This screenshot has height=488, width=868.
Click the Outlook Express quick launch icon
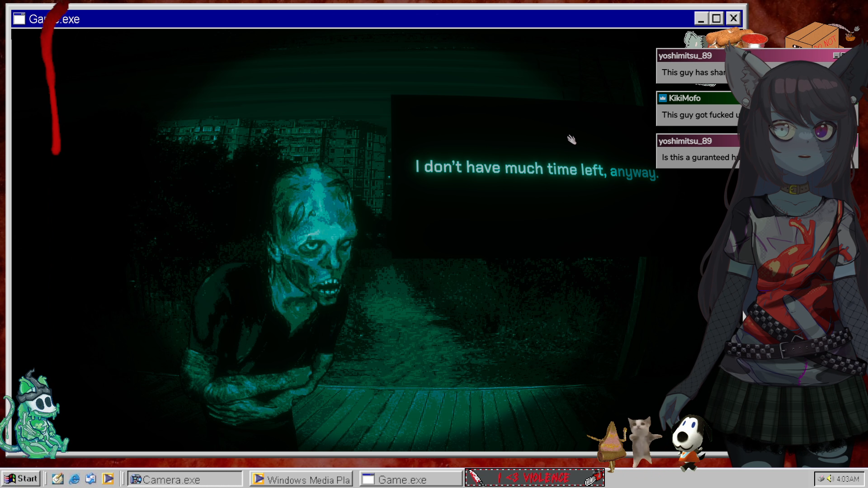click(91, 479)
